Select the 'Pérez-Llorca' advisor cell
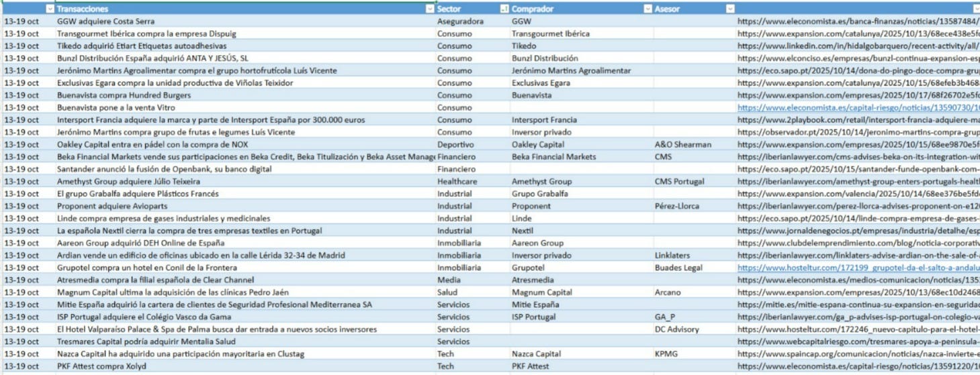Screen dimensions: 980x375 [x=694, y=206]
